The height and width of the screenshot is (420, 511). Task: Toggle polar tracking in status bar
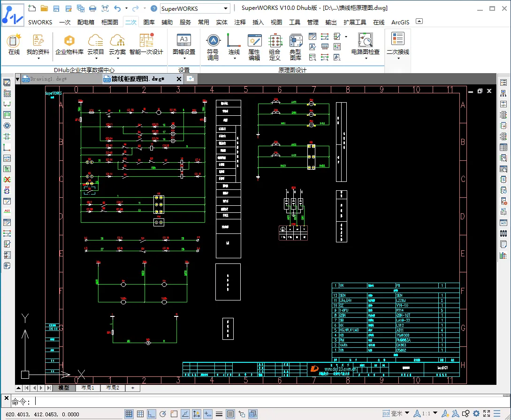point(163,414)
